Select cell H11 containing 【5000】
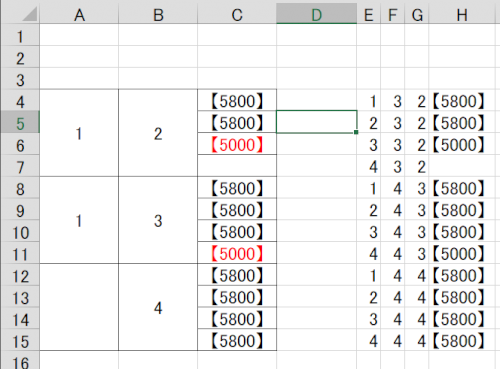Viewport: 500px width, 369px height. coord(462,253)
